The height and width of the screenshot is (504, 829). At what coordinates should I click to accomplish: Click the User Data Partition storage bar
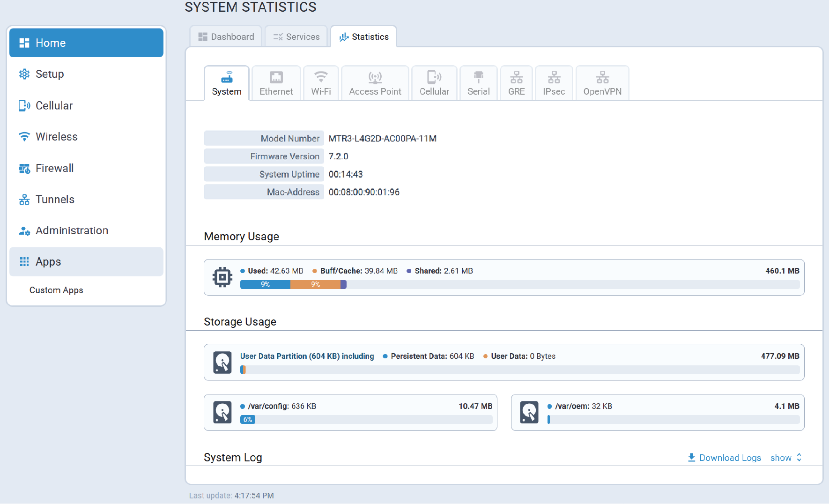[519, 370]
